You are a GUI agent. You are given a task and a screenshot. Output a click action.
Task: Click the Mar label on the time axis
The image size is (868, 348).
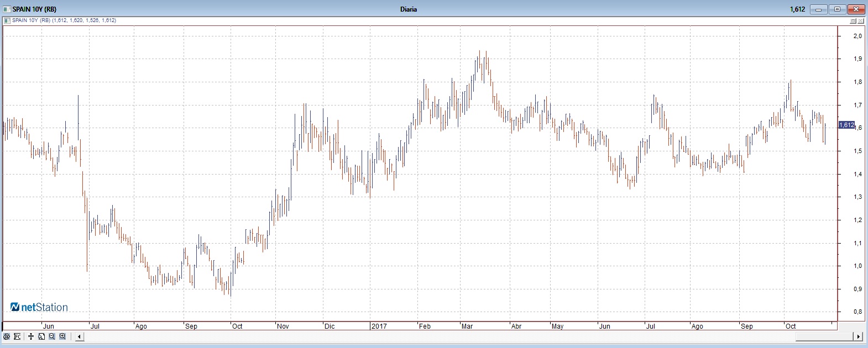(x=467, y=326)
